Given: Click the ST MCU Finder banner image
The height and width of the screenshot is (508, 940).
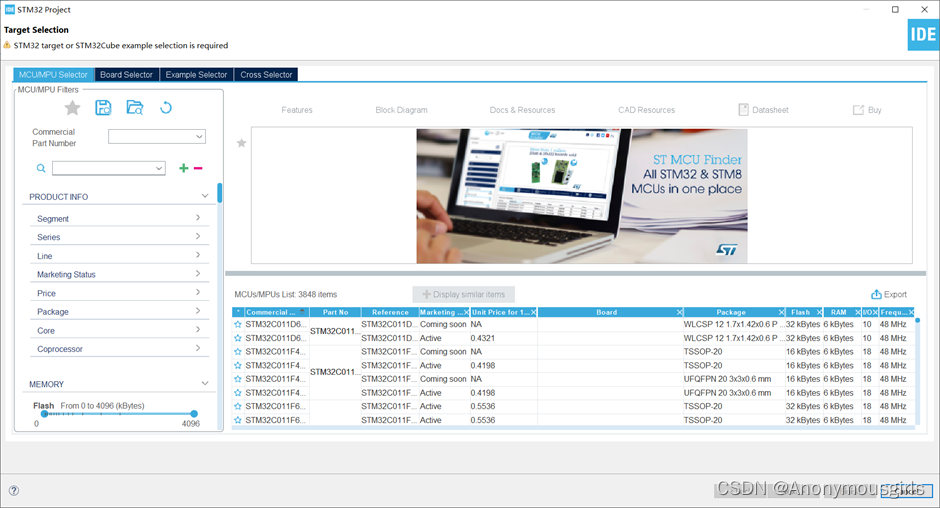Looking at the screenshot, I should click(x=582, y=196).
